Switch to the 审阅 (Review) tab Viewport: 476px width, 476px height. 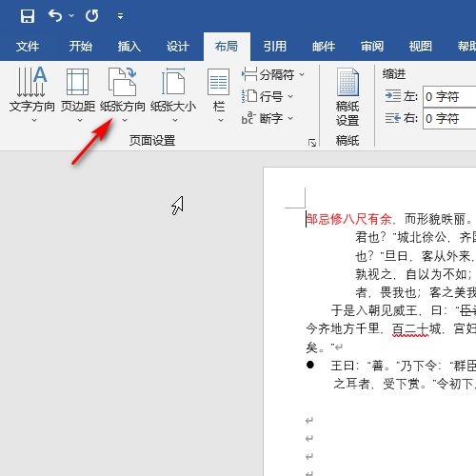372,47
